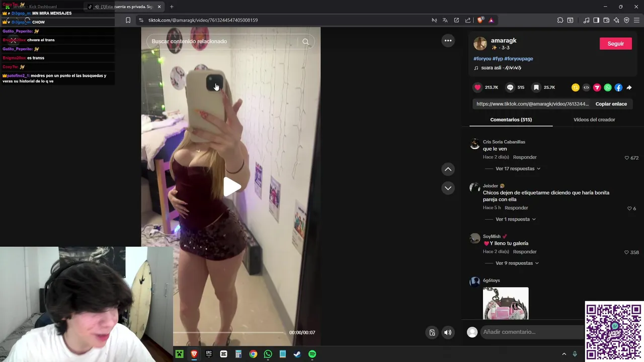
Task: Click the search magnifier in video overlay
Action: 305,42
